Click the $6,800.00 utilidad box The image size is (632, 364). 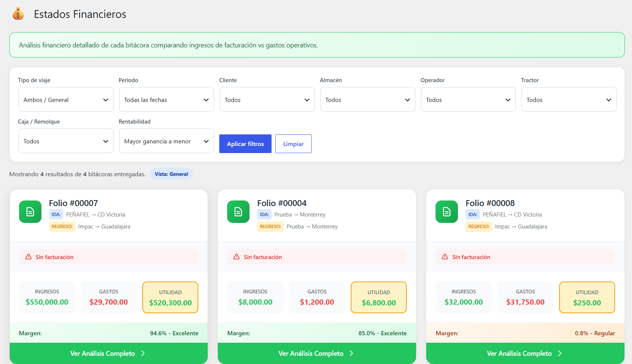point(379,297)
